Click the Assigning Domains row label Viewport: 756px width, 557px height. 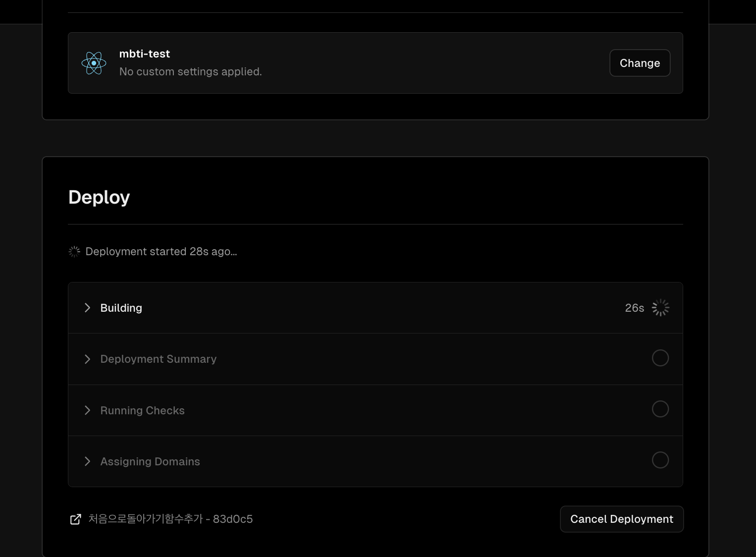pos(150,461)
